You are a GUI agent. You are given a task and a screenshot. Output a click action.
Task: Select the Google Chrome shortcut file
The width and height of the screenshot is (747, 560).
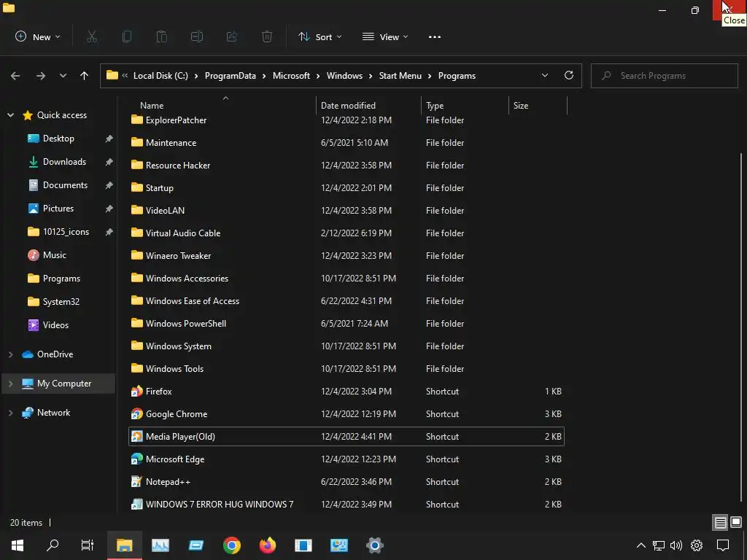pos(347,414)
